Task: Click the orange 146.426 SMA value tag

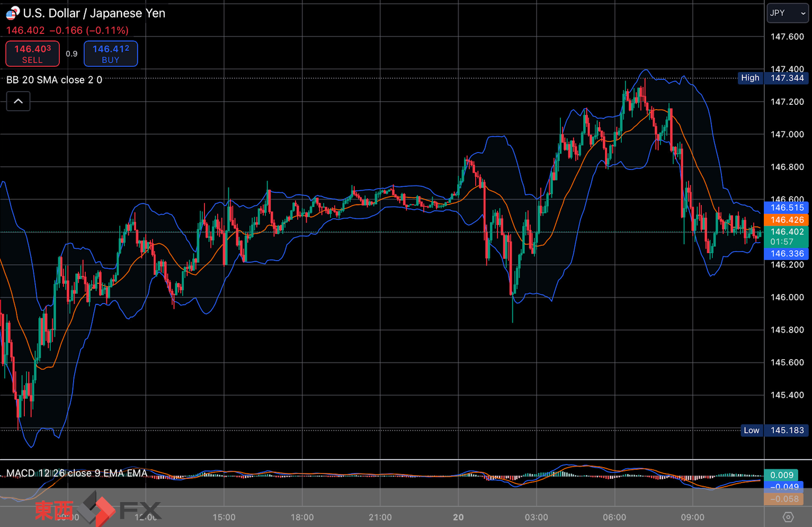Action: pyautogui.click(x=786, y=220)
